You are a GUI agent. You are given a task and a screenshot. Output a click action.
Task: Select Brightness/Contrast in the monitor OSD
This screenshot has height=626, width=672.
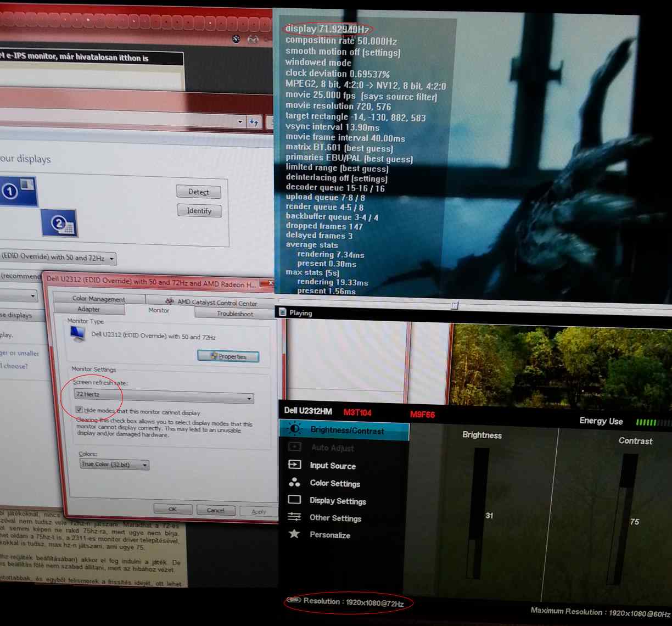pyautogui.click(x=344, y=430)
